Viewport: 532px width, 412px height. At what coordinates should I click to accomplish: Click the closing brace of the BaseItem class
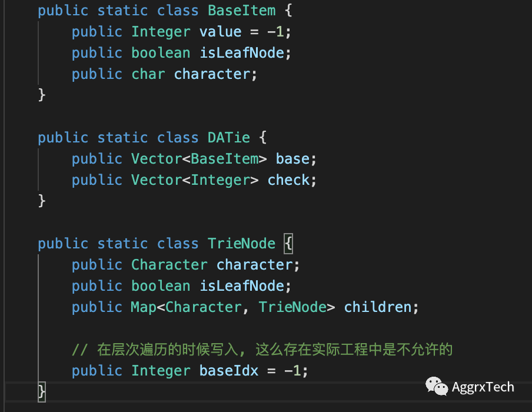point(42,94)
